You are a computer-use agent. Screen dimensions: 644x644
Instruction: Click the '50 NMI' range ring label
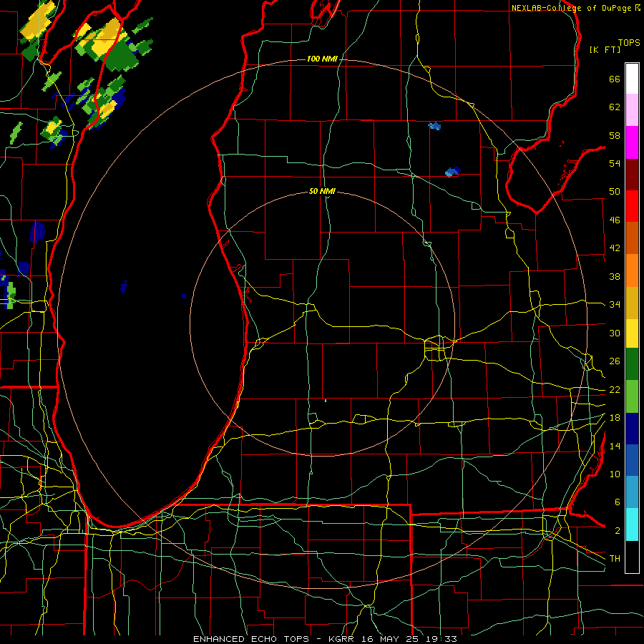tap(322, 191)
